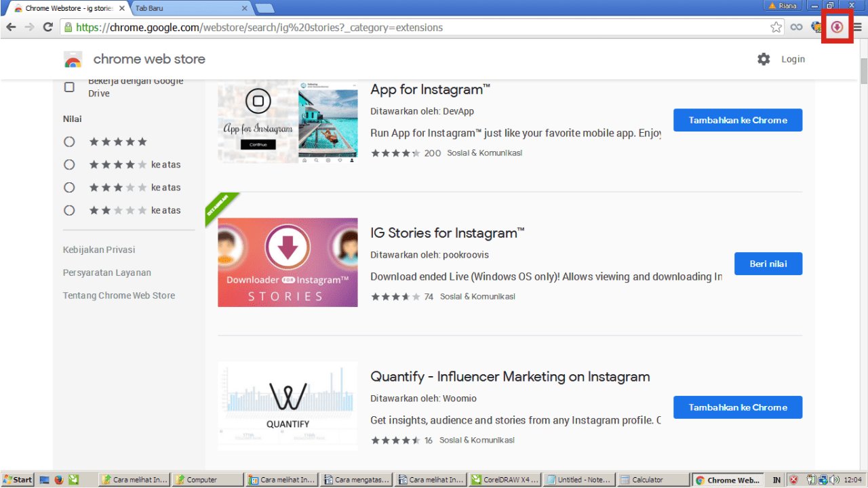Click Beri nilai for IG Stories
The image size is (868, 488).
point(768,264)
